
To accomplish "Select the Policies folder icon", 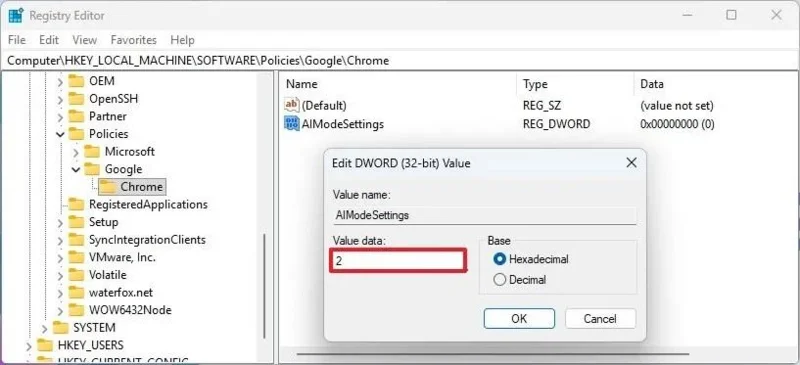I will coord(76,134).
